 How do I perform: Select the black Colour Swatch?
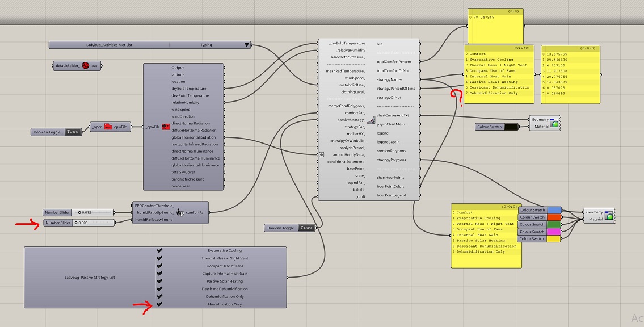(x=497, y=127)
